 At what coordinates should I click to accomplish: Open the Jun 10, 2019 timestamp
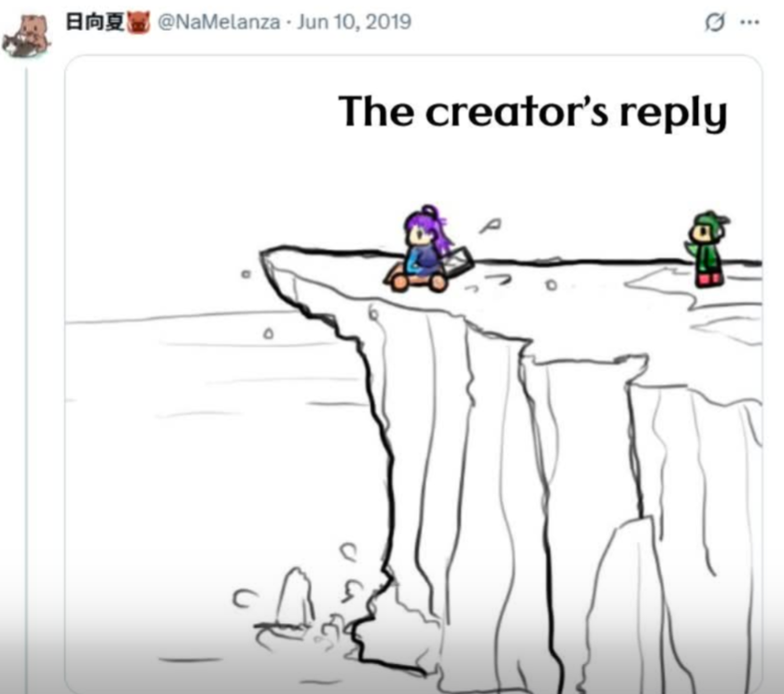tap(354, 22)
